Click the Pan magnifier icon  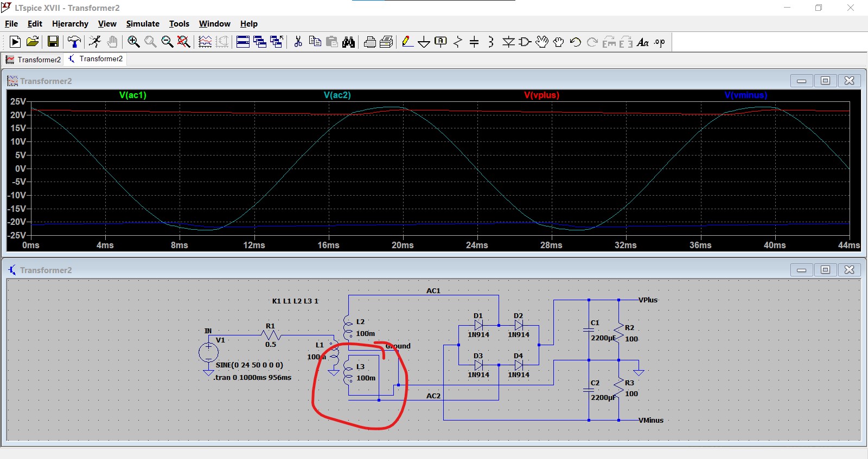click(150, 42)
